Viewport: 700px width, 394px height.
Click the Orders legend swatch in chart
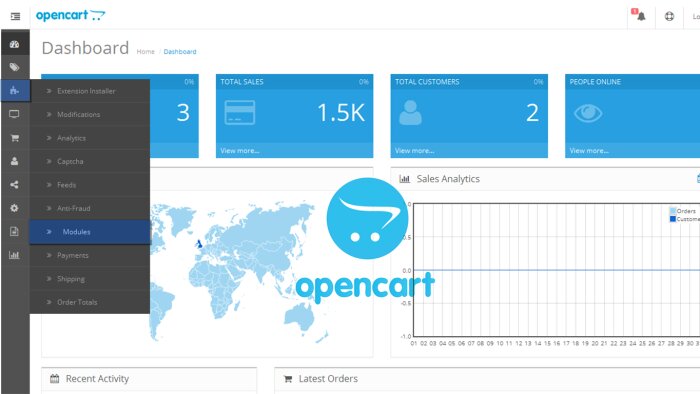coord(673,211)
